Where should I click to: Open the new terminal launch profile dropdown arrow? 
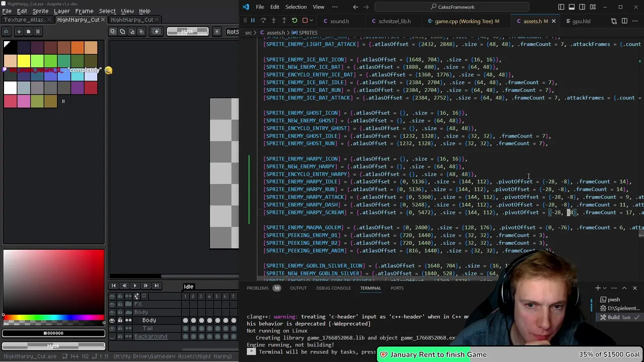pos(606,288)
